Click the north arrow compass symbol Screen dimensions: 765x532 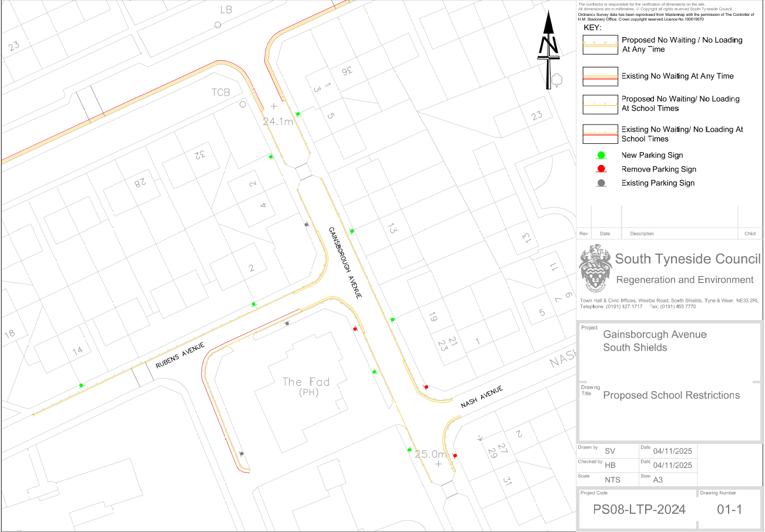pyautogui.click(x=549, y=44)
